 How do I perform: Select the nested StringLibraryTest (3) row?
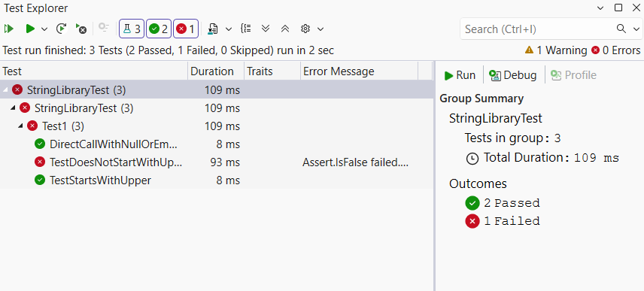pos(217,108)
